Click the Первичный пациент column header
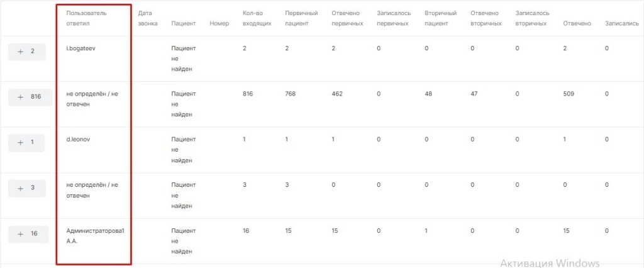Viewport: 644px width, 268px height. [x=301, y=18]
